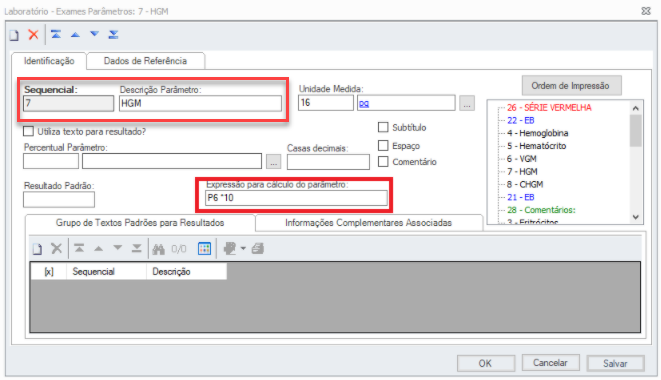Image resolution: width=661 pixels, height=380 pixels.
Task: Jump to last row in grid toolbar
Action: pyautogui.click(x=137, y=248)
